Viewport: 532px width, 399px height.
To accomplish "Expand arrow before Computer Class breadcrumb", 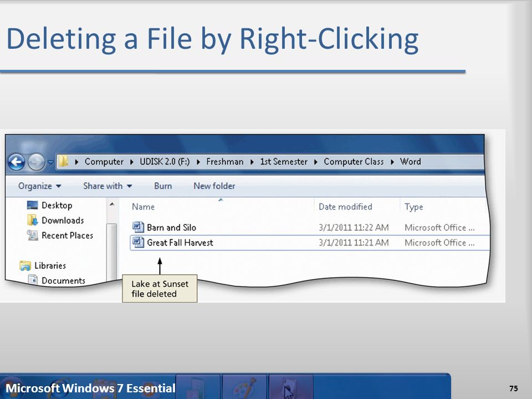I will pyautogui.click(x=315, y=162).
